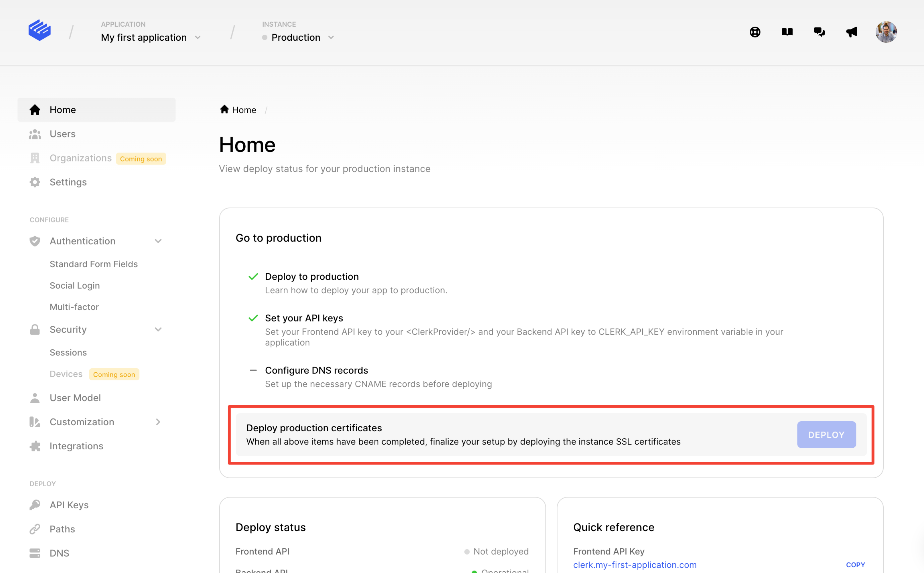Collapse the Security section chevron
Screen dimensions: 924x573
coord(158,329)
